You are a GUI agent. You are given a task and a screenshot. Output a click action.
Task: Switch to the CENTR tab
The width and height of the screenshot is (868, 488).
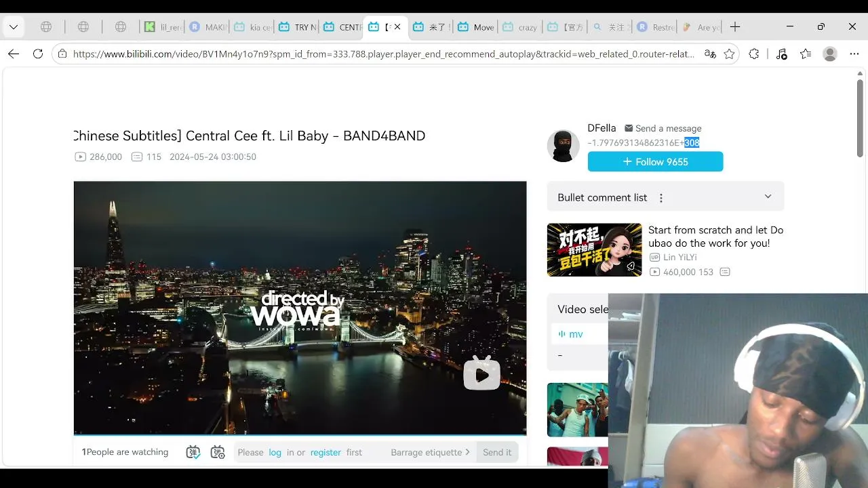click(x=341, y=27)
